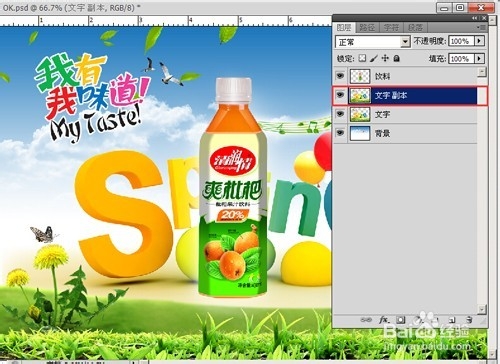This screenshot has height=364, width=500.
Task: Close the layers panel group
Action: pos(484,18)
